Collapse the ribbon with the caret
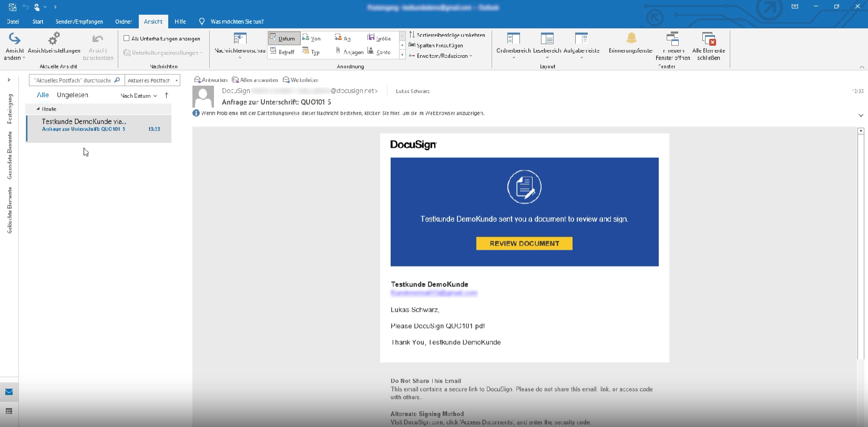The image size is (868, 427). tap(862, 67)
